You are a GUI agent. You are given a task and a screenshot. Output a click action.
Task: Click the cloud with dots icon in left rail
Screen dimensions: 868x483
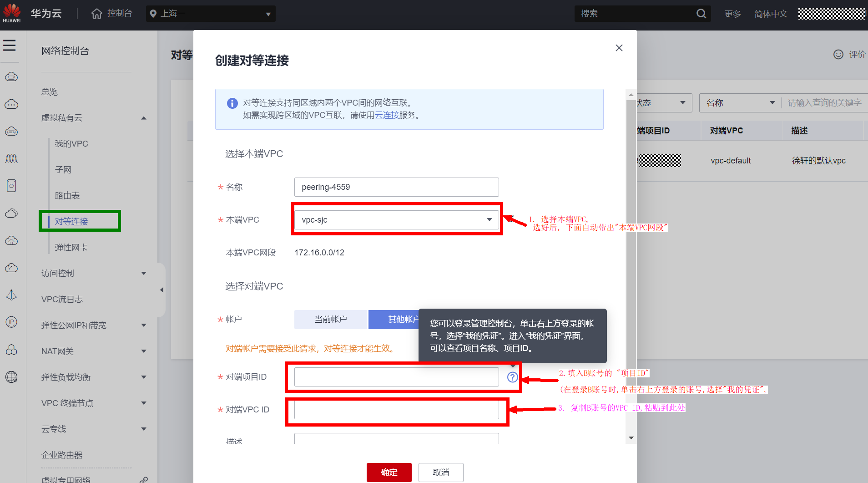point(11,104)
